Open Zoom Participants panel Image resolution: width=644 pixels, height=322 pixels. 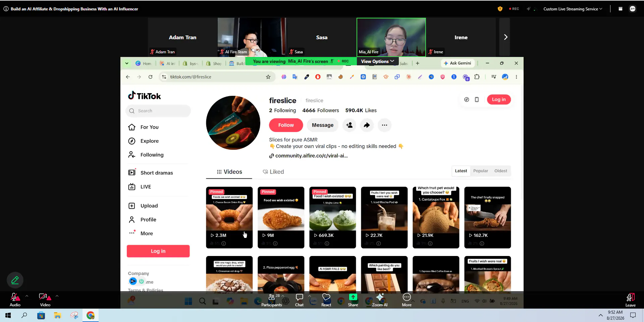point(272,300)
